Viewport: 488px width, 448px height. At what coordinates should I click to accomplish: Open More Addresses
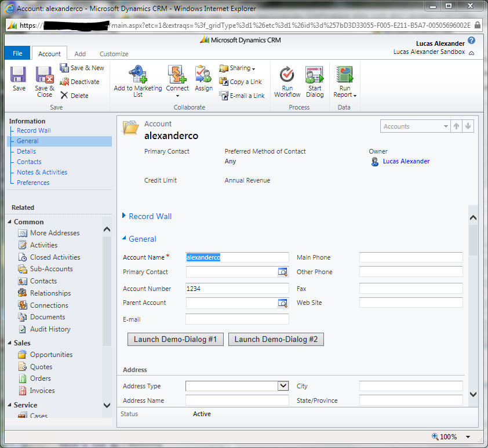click(49, 233)
